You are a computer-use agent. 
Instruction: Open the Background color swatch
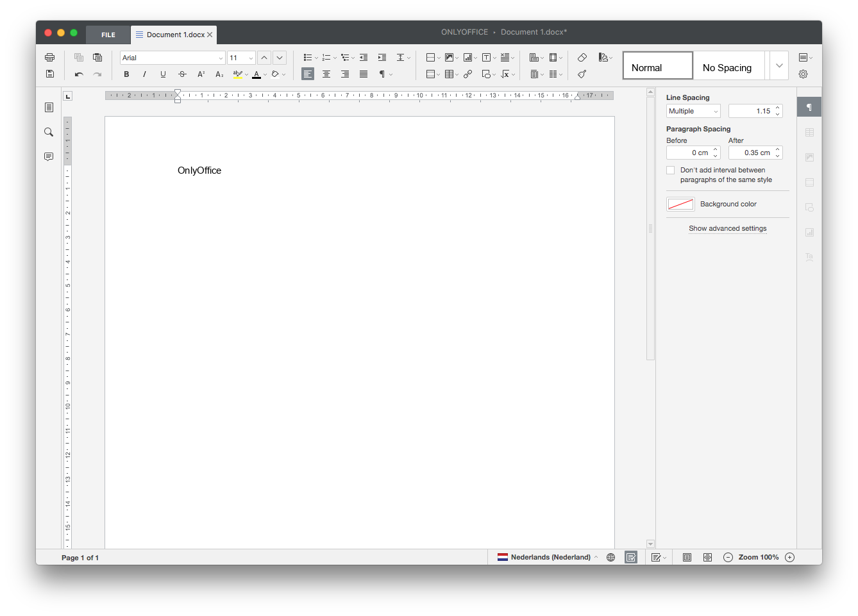(x=680, y=204)
